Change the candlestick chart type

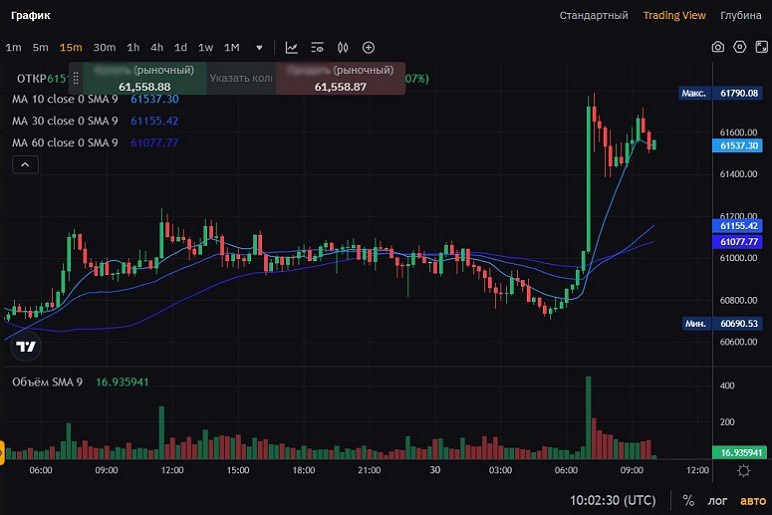343,47
